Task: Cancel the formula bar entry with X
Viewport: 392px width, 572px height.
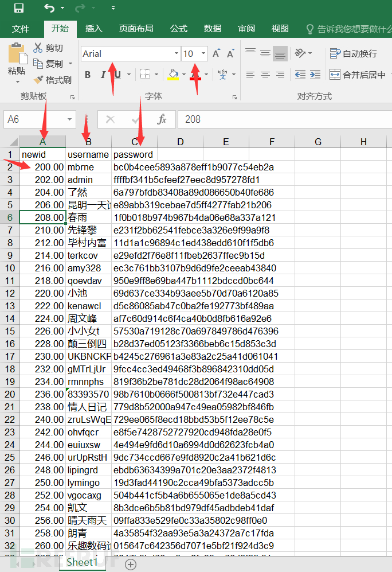Action: pos(110,119)
